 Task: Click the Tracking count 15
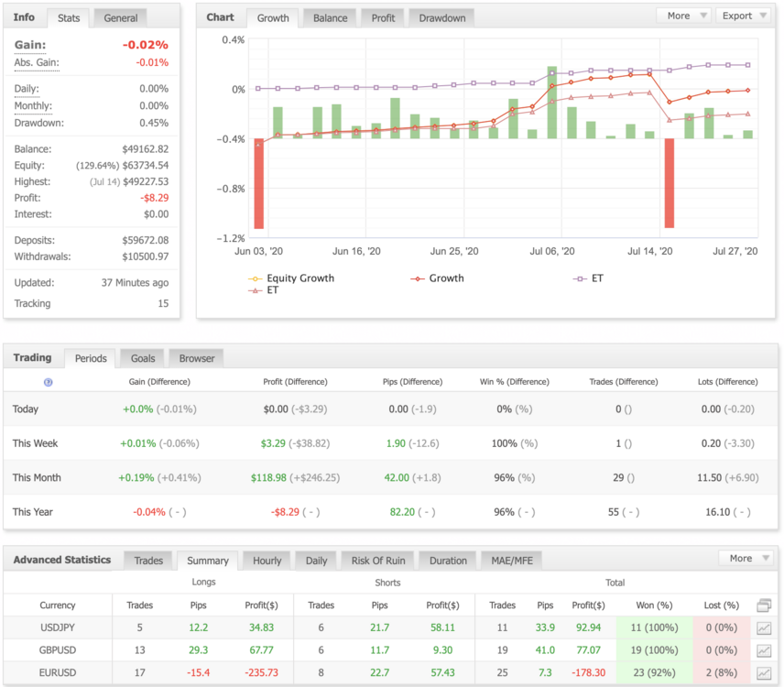[x=163, y=303]
